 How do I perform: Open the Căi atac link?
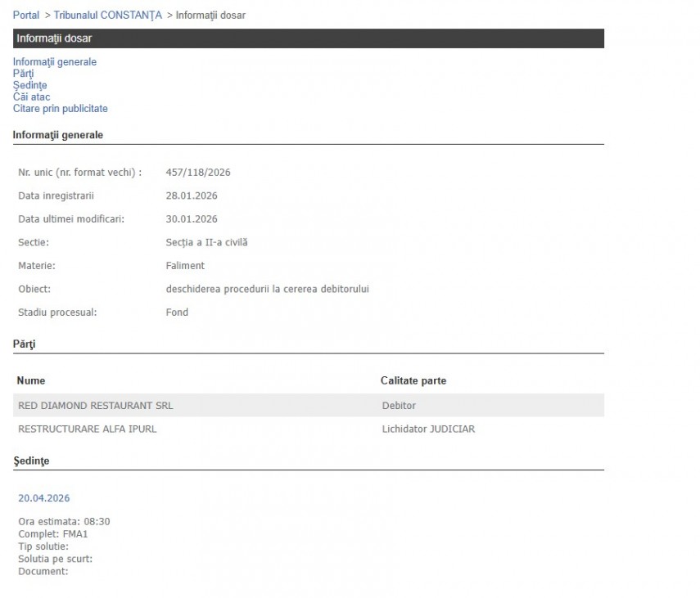pyautogui.click(x=32, y=97)
